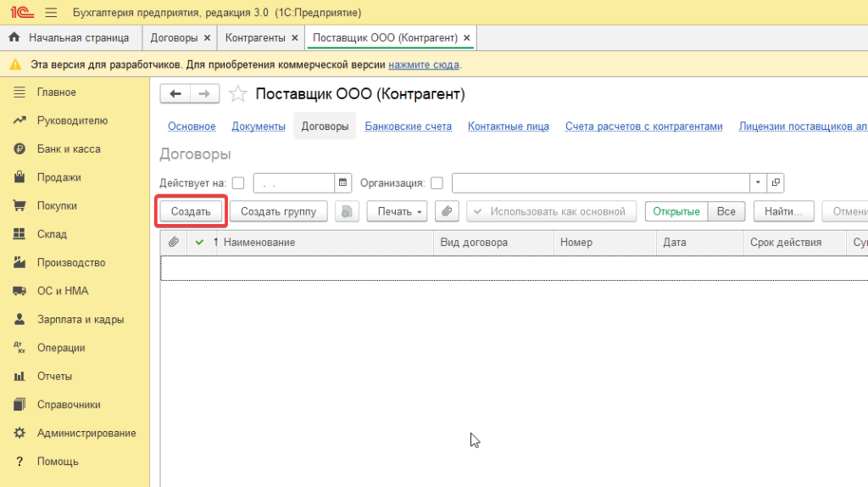This screenshot has height=487, width=868.
Task: Close the Договоры tab
Action: (x=207, y=38)
